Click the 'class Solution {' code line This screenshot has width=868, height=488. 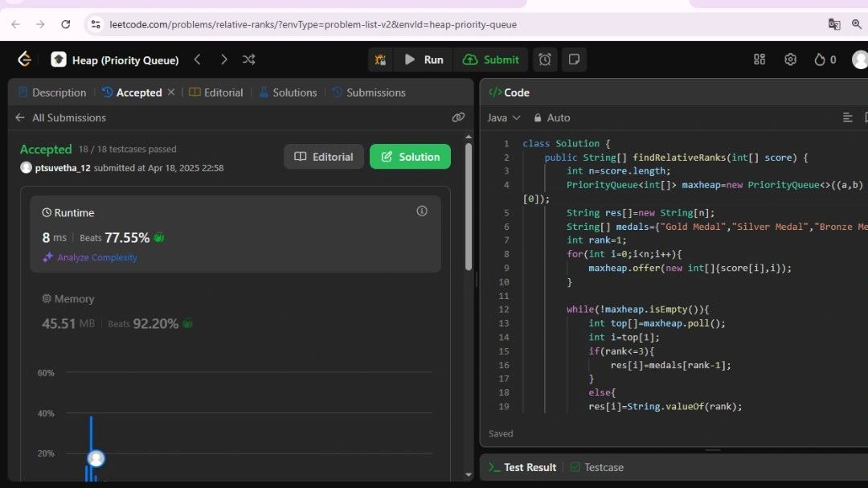point(567,143)
